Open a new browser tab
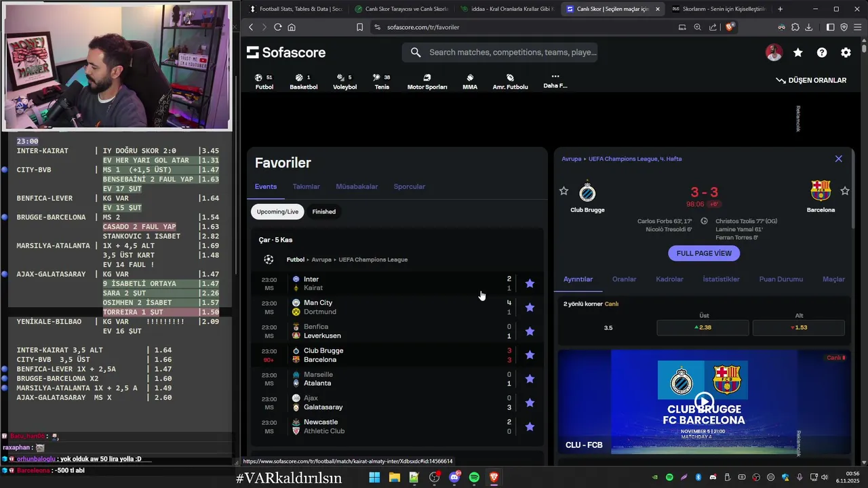The image size is (868, 488). (780, 9)
